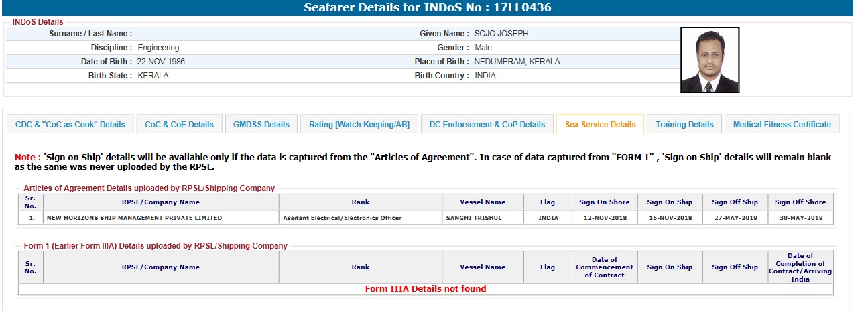Click the Form IIIA Details not found message
The width and height of the screenshot is (868, 311).
(x=426, y=289)
